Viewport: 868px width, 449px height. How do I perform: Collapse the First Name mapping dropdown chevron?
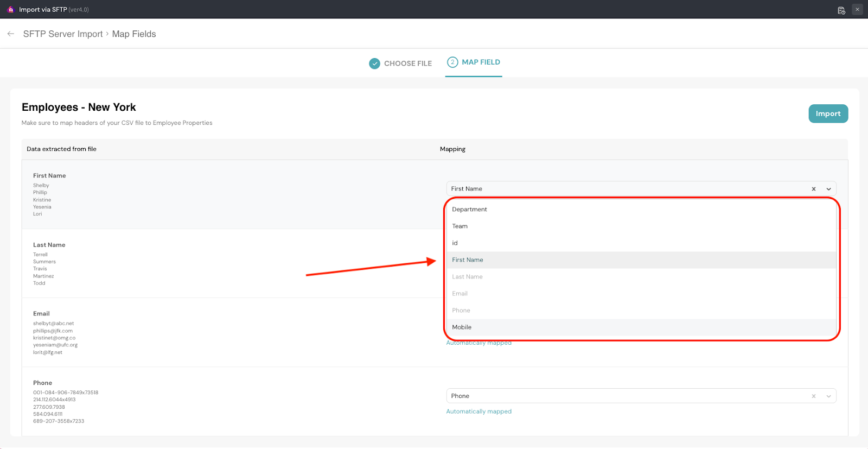(x=828, y=189)
